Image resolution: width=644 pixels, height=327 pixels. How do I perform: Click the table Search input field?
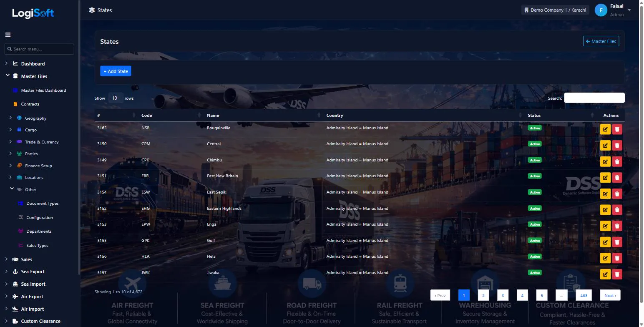point(594,98)
